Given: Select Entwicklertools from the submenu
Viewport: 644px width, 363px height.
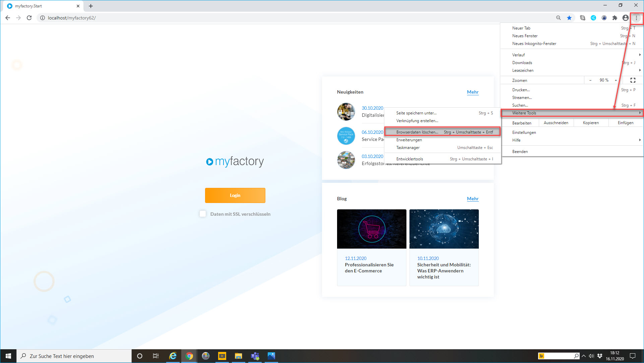Looking at the screenshot, I should click(x=410, y=159).
